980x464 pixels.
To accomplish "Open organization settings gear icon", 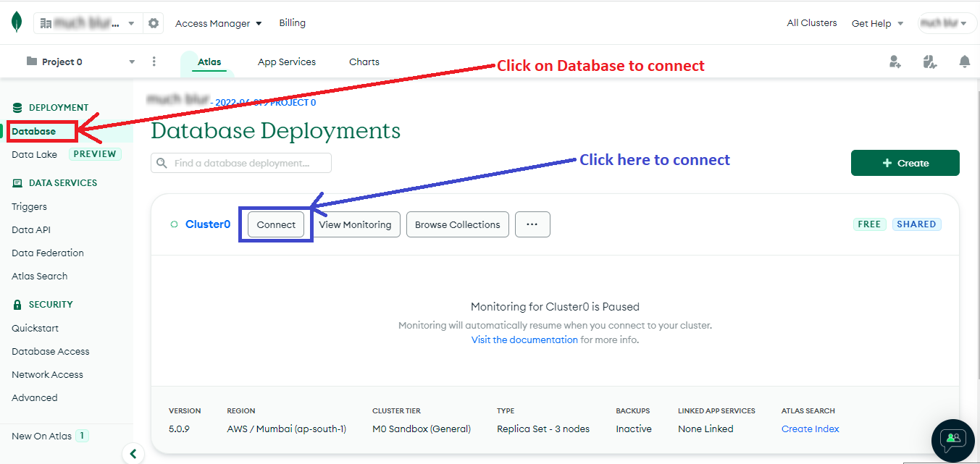I will pyautogui.click(x=154, y=23).
